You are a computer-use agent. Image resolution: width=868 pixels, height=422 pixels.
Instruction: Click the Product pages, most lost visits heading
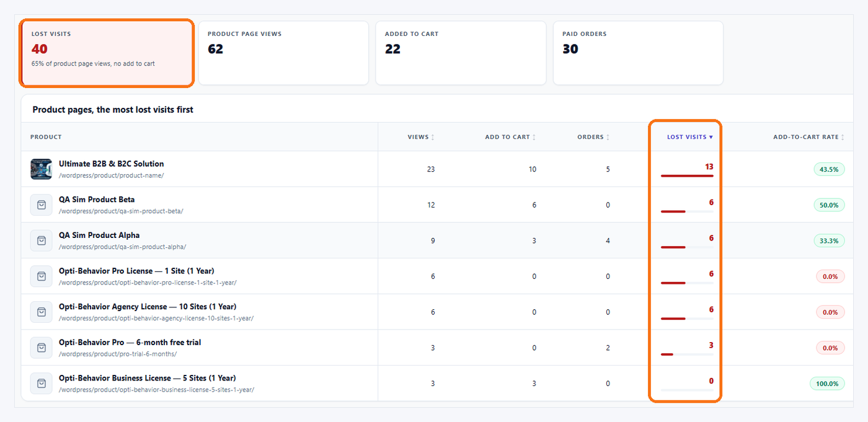113,110
